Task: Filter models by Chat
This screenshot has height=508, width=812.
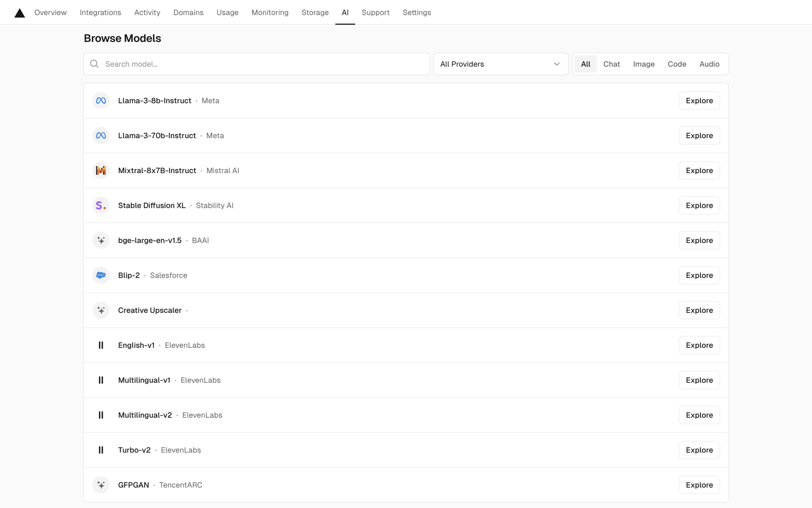Action: (x=612, y=64)
